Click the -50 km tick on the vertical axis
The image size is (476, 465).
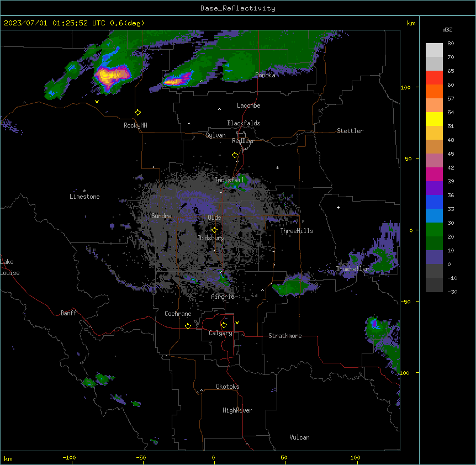(x=405, y=302)
